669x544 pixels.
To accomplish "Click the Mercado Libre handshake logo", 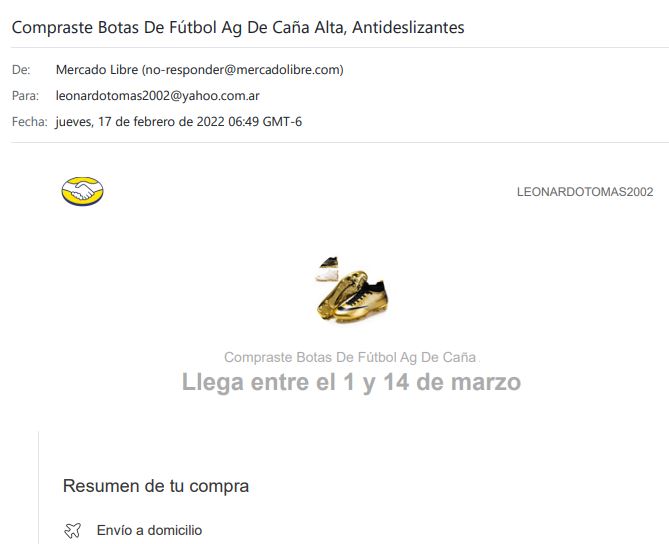I will (82, 191).
